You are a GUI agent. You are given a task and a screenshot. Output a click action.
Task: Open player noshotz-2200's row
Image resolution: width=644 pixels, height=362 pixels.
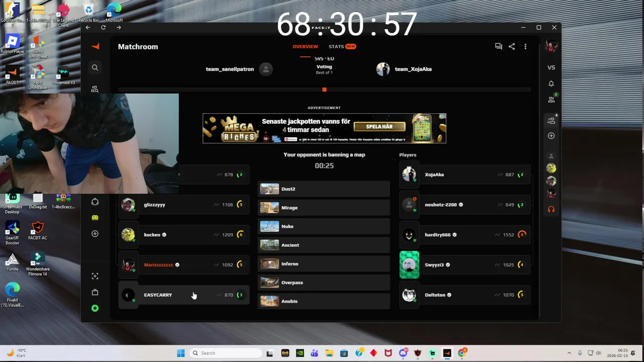pyautogui.click(x=465, y=205)
